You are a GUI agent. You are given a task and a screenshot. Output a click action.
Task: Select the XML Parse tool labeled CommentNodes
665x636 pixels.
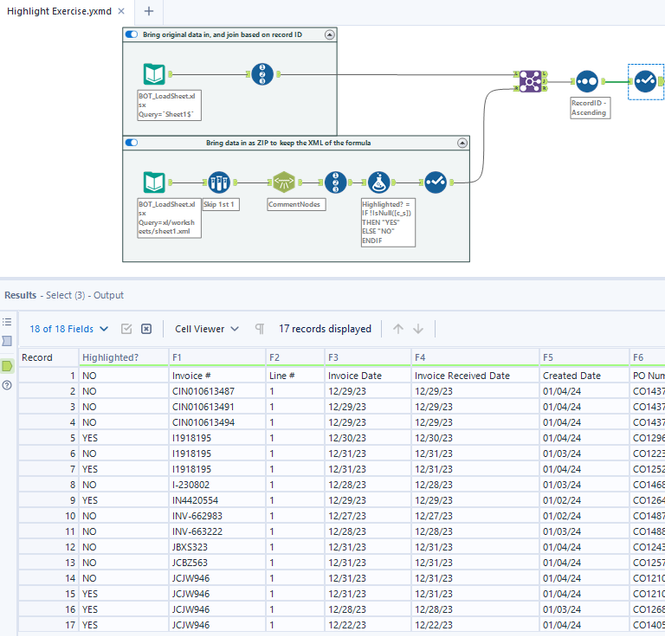click(284, 182)
